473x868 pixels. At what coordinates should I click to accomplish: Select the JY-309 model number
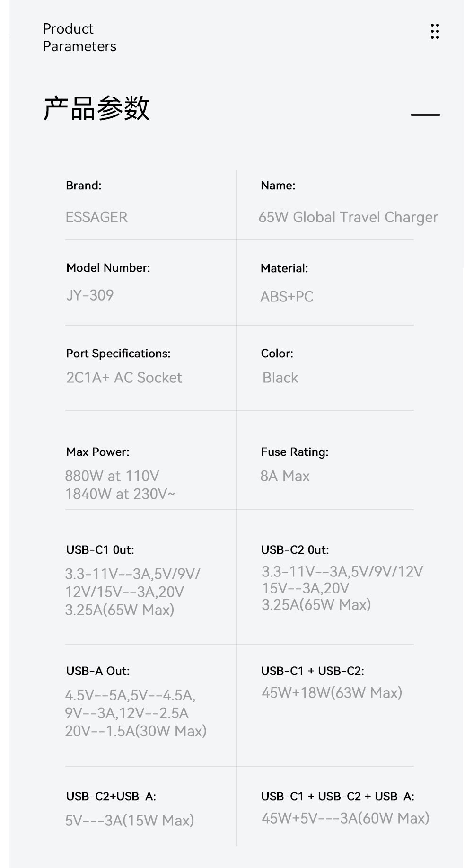point(90,295)
